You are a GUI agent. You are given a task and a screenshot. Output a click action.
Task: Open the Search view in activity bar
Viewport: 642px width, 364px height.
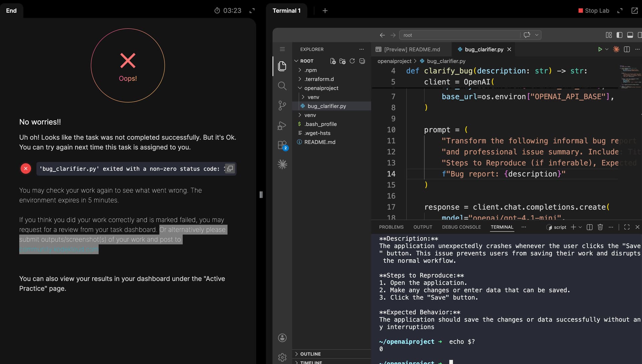pyautogui.click(x=282, y=86)
